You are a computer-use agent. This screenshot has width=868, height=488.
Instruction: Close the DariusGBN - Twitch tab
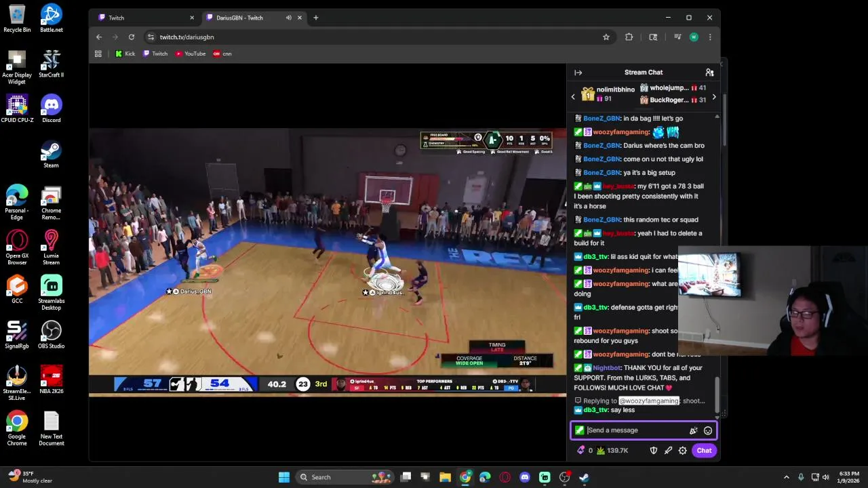299,18
